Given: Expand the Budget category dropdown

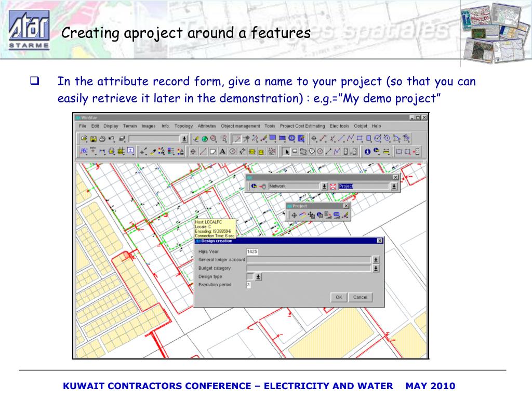Looking at the screenshot, I should 376,269.
